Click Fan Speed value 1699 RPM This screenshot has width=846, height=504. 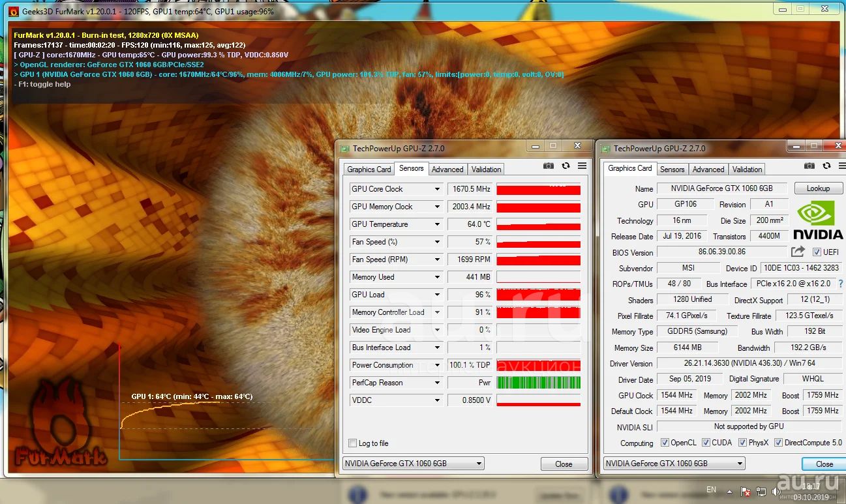click(x=470, y=259)
